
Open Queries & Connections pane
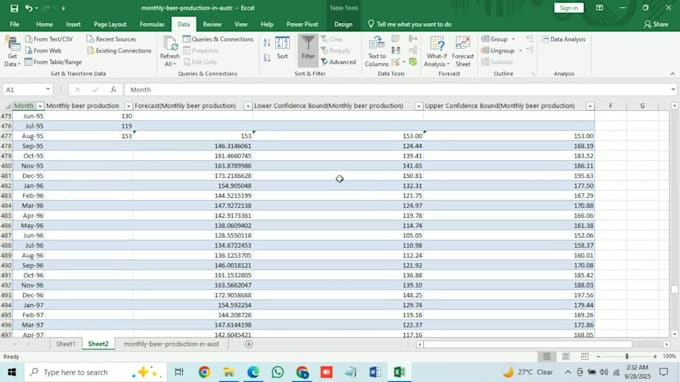pos(218,39)
